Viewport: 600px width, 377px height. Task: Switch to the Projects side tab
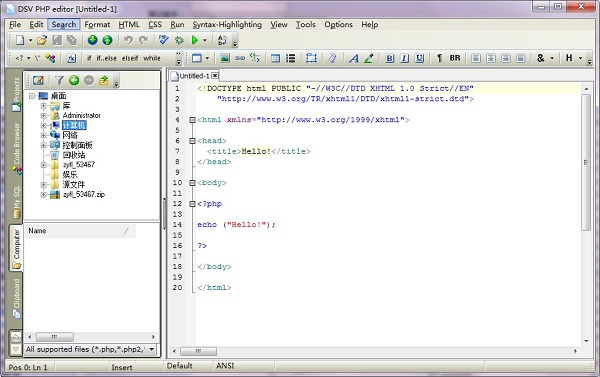pos(16,94)
